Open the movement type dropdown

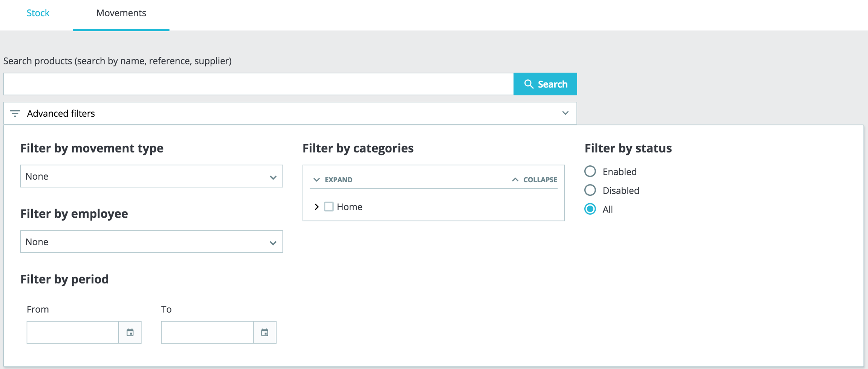pyautogui.click(x=151, y=176)
